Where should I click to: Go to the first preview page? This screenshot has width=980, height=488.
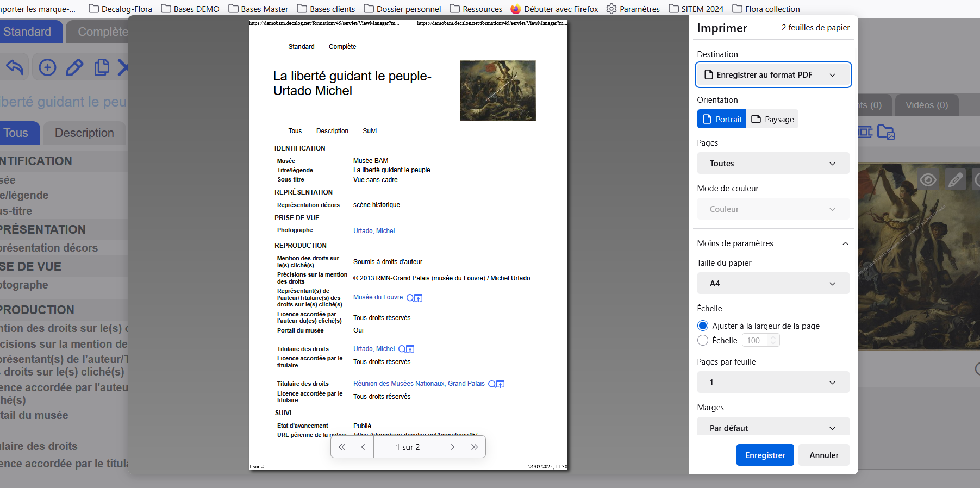[x=341, y=447]
